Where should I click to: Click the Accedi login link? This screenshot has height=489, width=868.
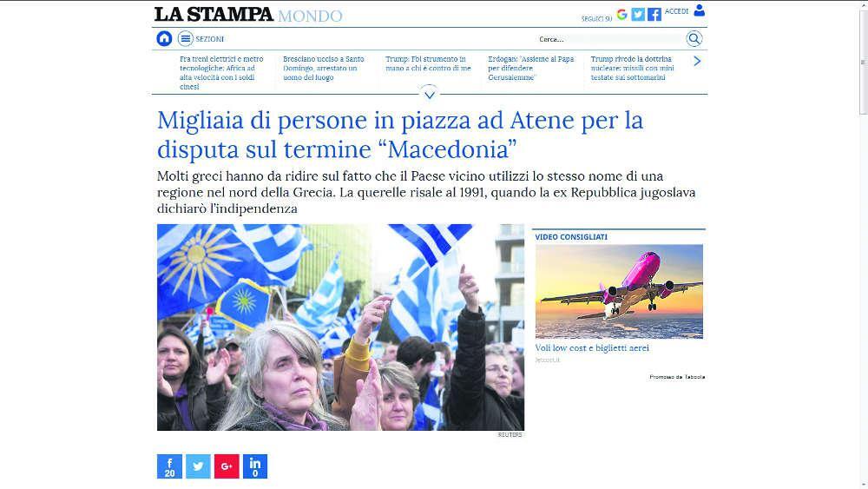point(676,11)
